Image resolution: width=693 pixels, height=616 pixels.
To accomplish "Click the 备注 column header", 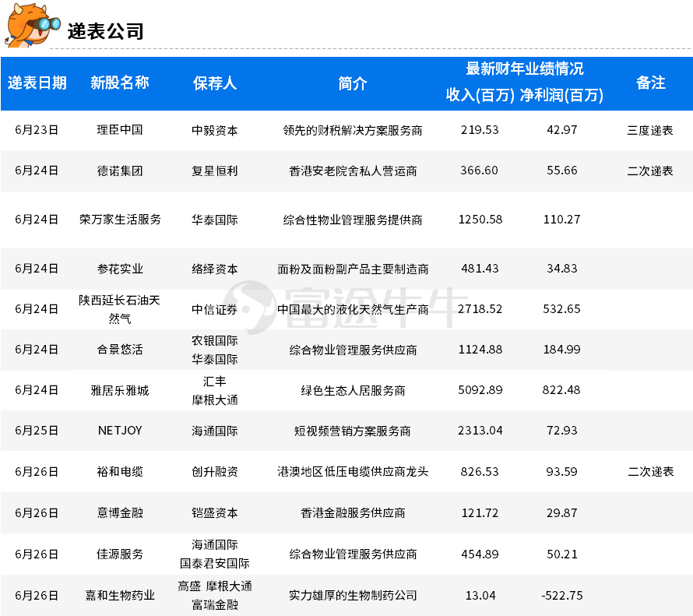I will 651,83.
